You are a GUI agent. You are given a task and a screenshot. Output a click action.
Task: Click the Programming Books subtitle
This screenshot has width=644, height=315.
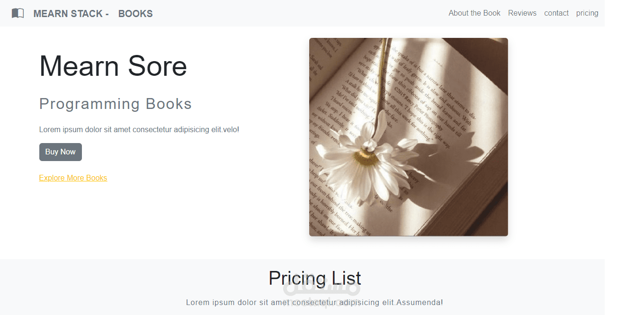[115, 104]
